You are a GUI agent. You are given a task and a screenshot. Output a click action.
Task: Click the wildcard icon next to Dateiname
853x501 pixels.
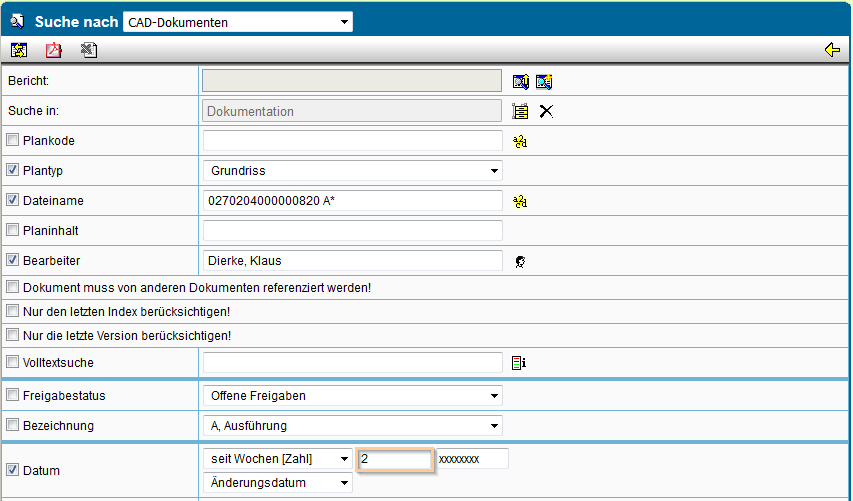point(520,201)
